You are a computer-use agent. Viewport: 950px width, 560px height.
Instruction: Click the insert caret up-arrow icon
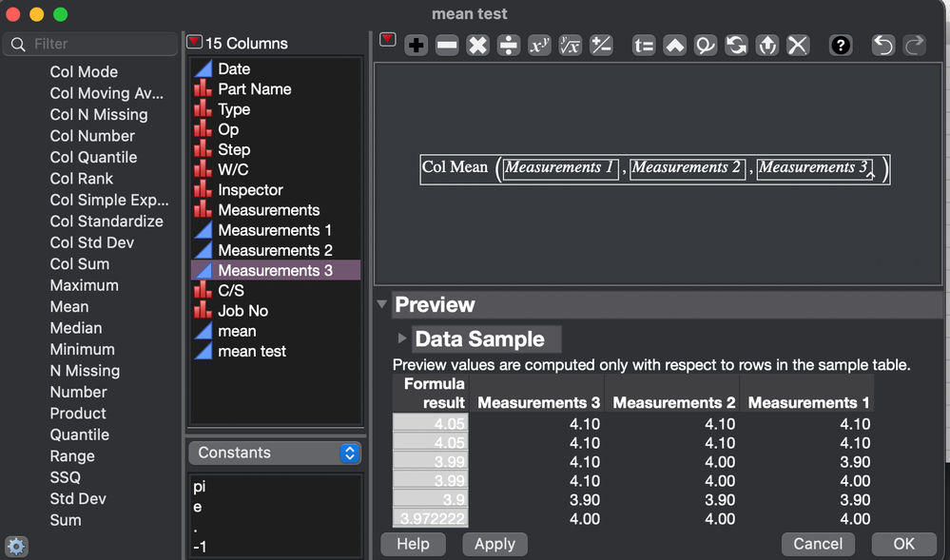[674, 46]
